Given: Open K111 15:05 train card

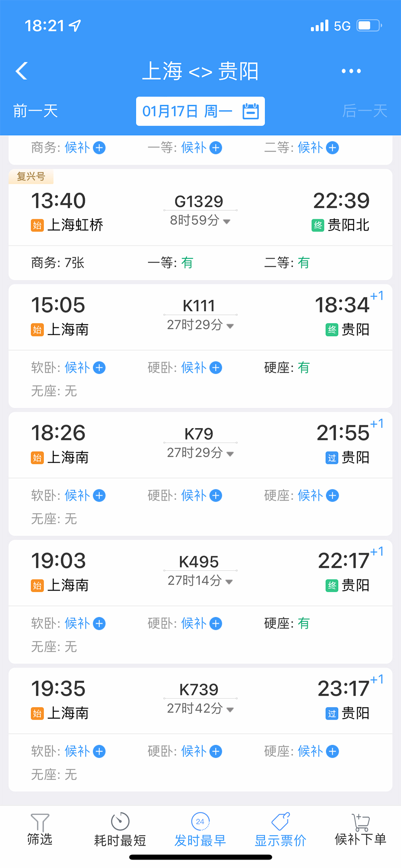Looking at the screenshot, I should click(x=200, y=317).
